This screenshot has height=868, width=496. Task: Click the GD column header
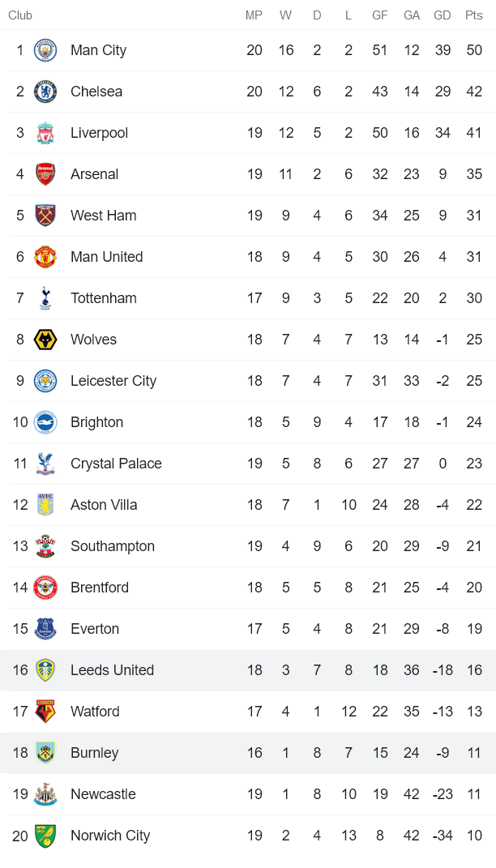[x=443, y=15]
